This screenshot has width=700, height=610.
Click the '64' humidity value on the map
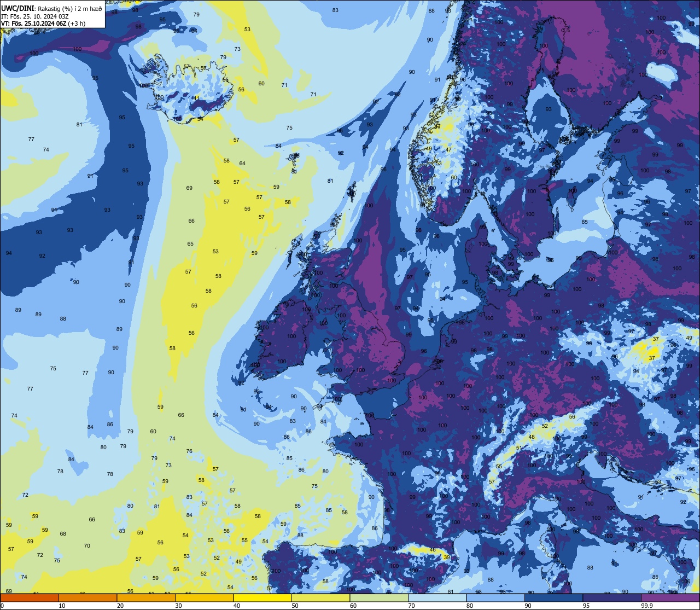(x=242, y=164)
